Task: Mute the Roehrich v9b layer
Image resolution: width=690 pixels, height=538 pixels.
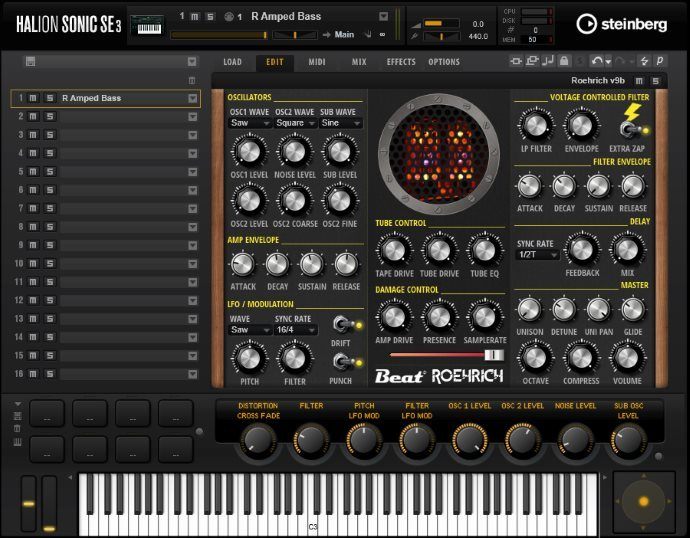Action: (x=639, y=81)
